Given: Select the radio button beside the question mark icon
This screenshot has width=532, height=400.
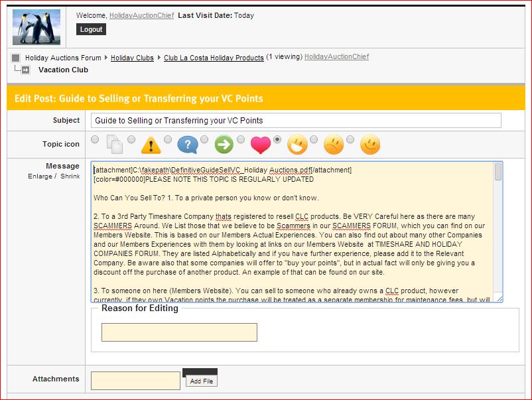Looking at the screenshot, I should pyautogui.click(x=168, y=139).
